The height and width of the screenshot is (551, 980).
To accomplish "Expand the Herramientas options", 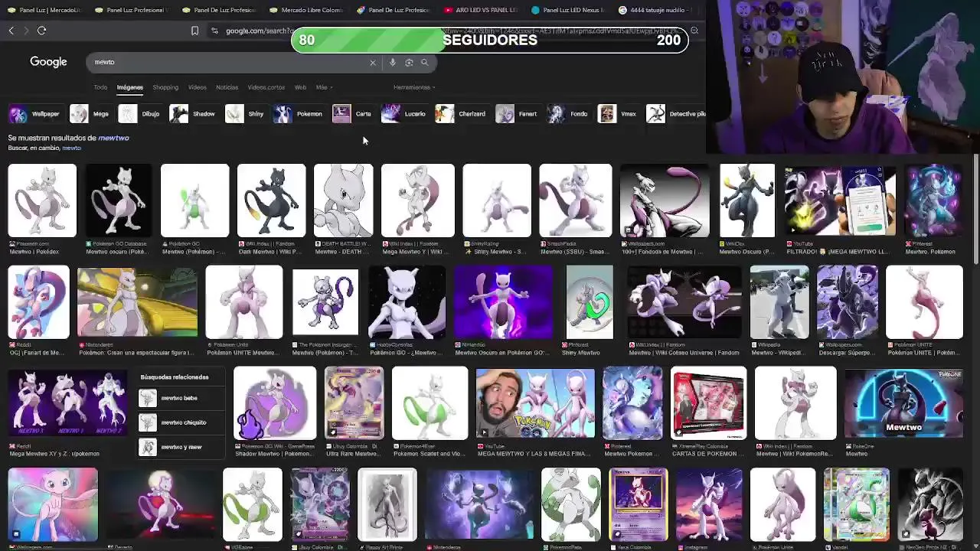I will [x=413, y=87].
